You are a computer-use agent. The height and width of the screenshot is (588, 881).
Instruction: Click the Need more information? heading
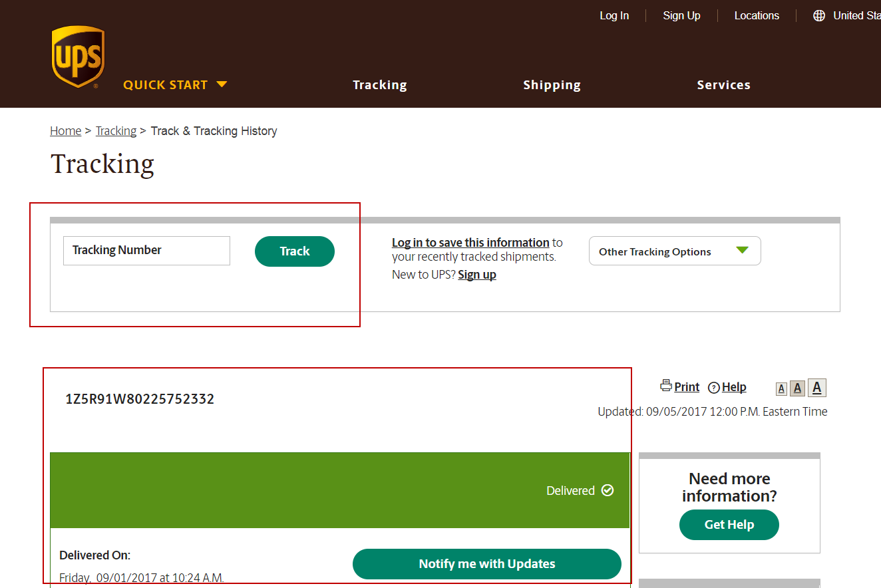click(729, 488)
